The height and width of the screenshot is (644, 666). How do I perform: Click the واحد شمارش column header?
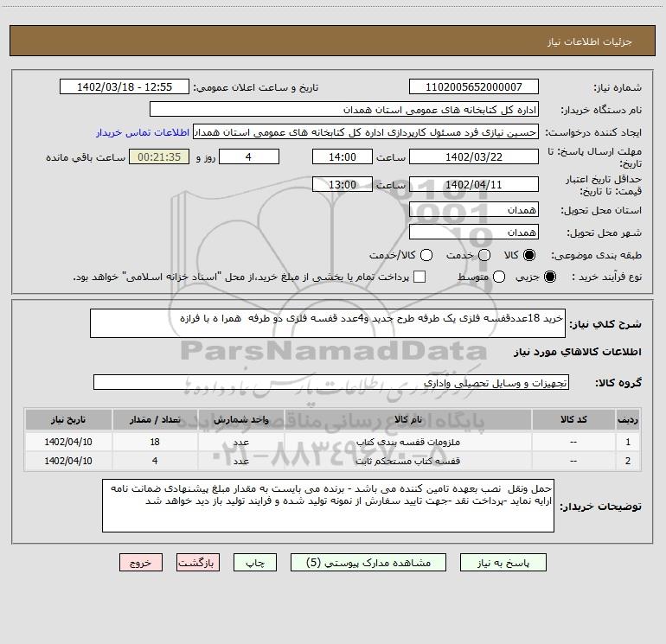coord(240,420)
